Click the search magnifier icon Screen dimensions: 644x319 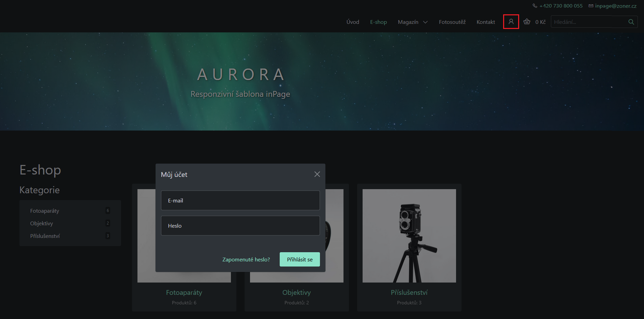[x=631, y=22]
